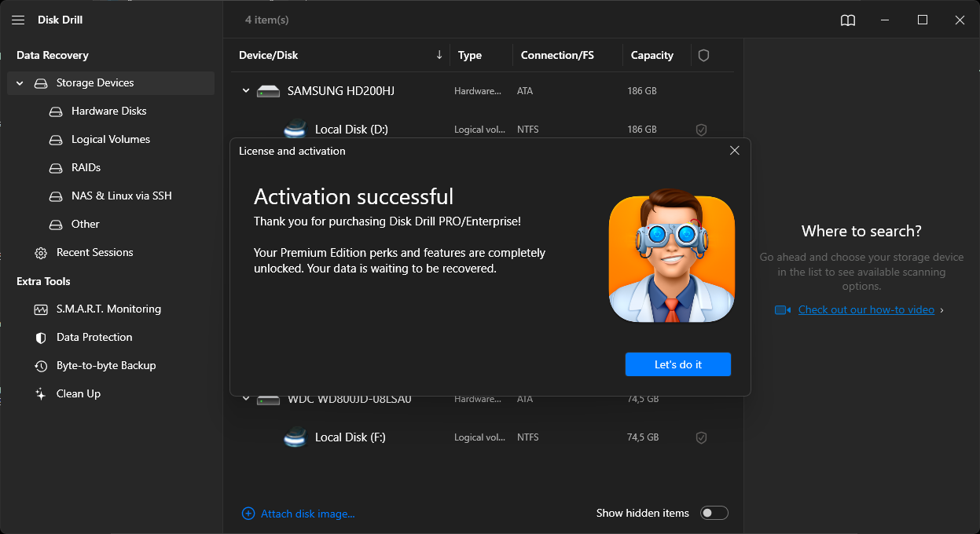
Task: Click the Clean Up sparkle icon
Action: pos(41,394)
